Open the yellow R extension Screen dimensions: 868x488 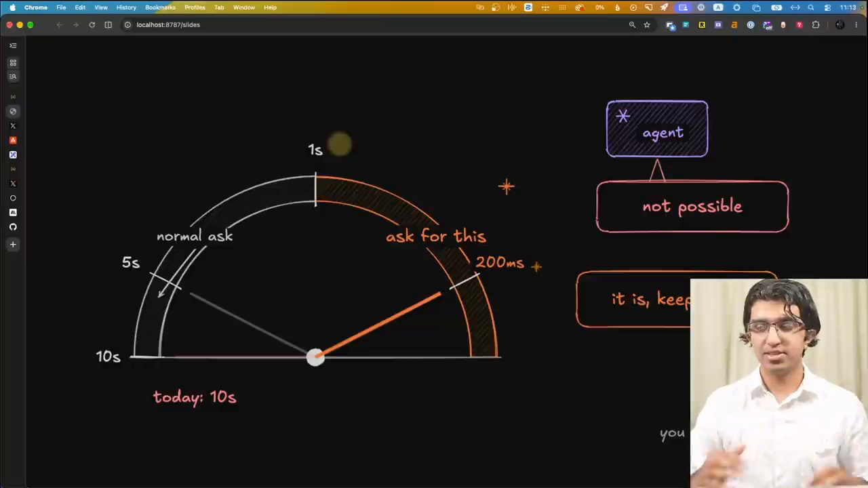click(x=702, y=25)
